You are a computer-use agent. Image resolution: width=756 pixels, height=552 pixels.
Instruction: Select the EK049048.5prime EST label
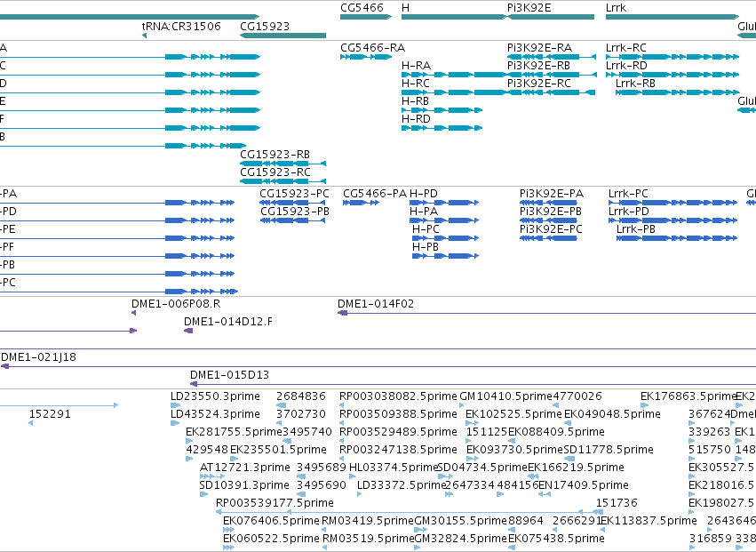pos(612,414)
